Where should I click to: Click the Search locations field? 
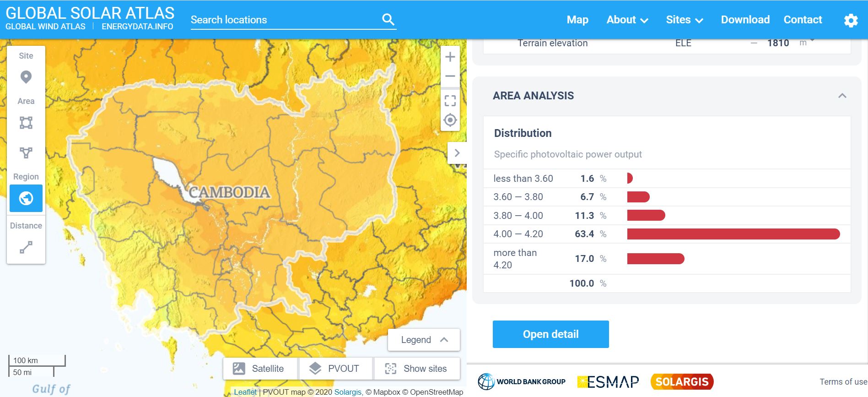[x=284, y=20]
